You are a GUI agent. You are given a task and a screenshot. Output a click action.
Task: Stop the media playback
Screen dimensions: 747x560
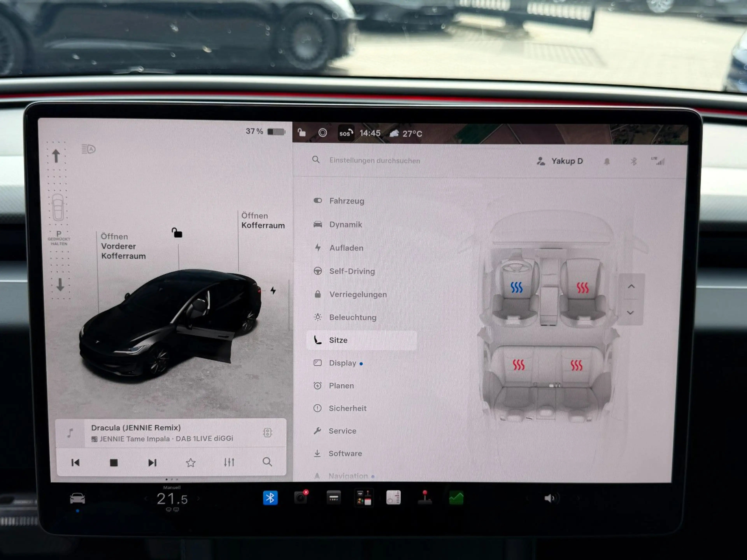point(114,463)
